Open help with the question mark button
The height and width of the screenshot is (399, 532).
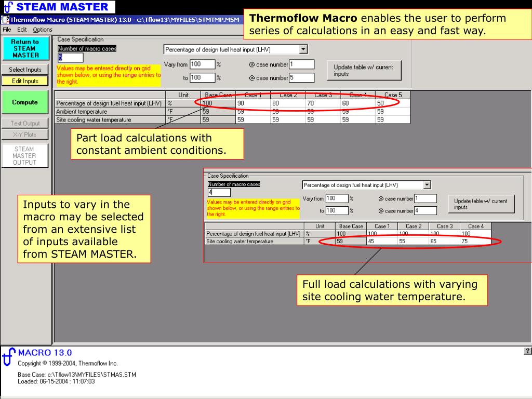(x=527, y=351)
